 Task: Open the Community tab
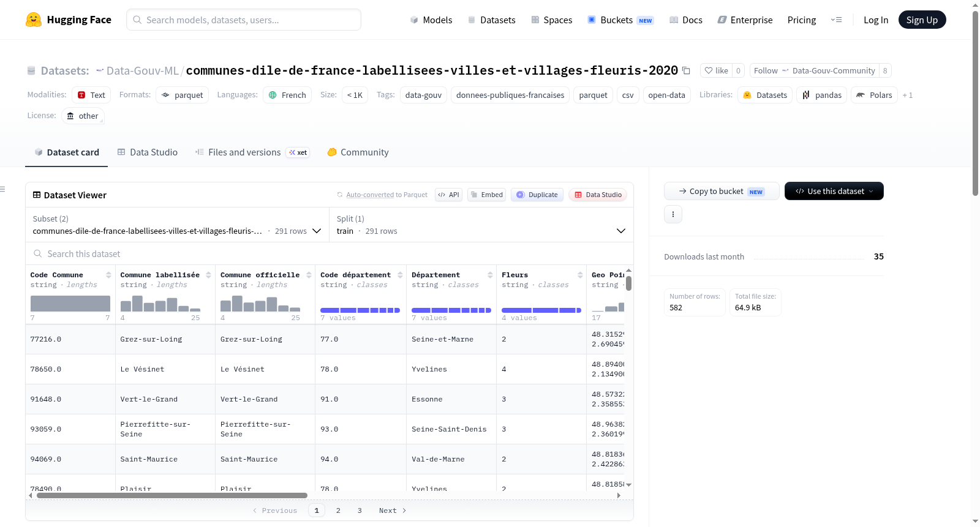coord(358,152)
